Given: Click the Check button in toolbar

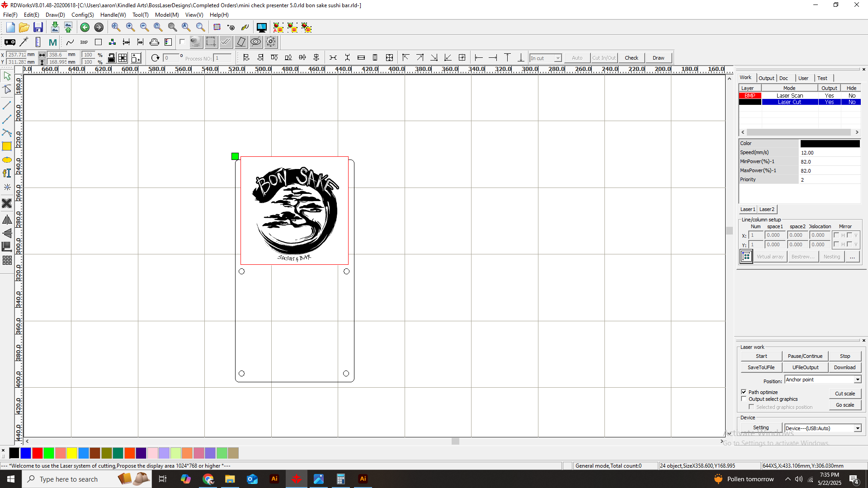Looking at the screenshot, I should click(632, 58).
